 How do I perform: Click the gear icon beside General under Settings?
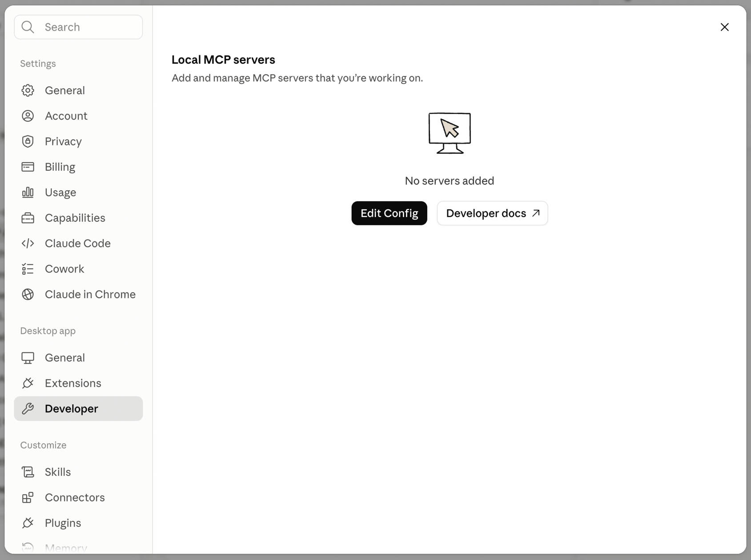point(28,90)
